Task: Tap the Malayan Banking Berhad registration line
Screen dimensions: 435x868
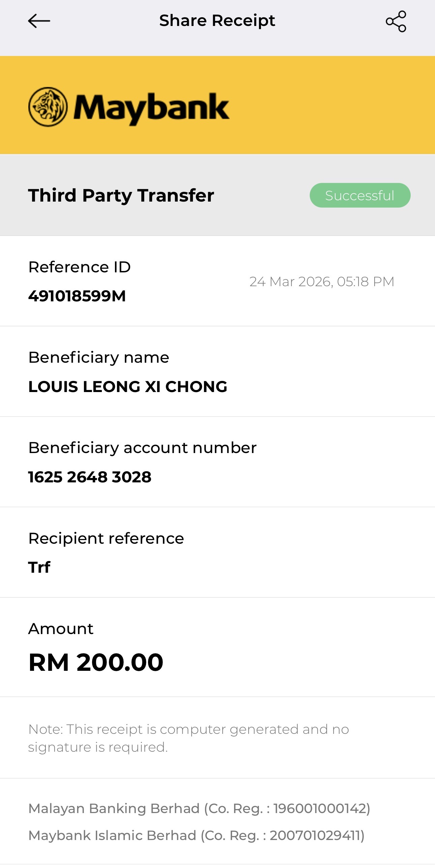Action: point(199,808)
